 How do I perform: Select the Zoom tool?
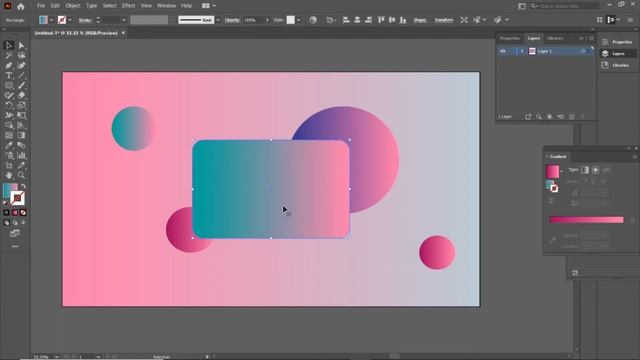pos(21,175)
